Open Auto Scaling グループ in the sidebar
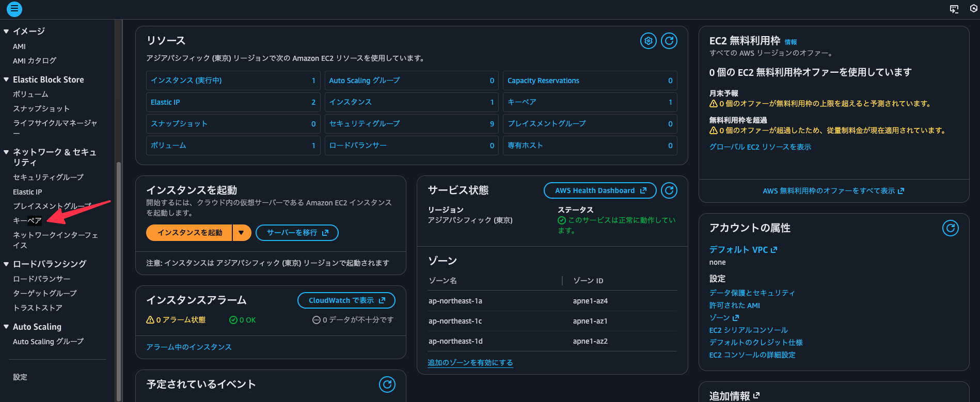Screen dimensions: 980x402 pos(48,342)
